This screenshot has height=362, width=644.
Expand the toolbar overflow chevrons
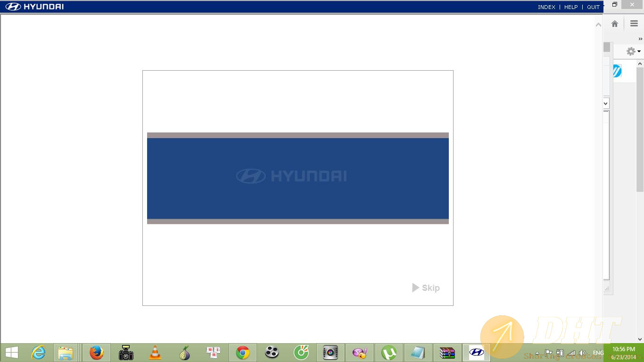pyautogui.click(x=640, y=39)
